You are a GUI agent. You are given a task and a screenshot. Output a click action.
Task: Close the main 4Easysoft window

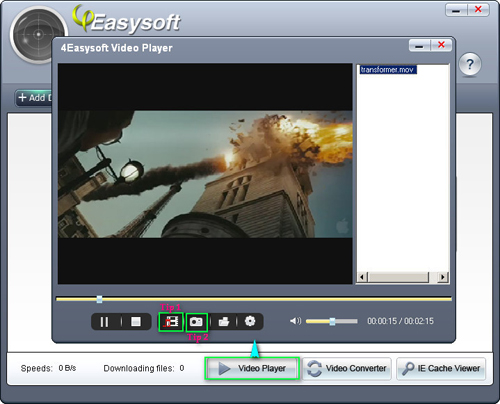tap(478, 10)
